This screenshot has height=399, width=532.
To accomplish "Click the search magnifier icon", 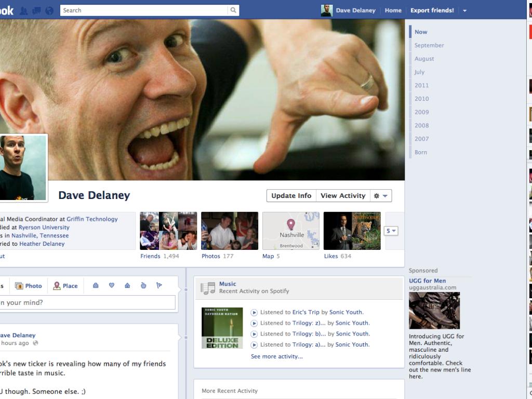I will pyautogui.click(x=233, y=10).
